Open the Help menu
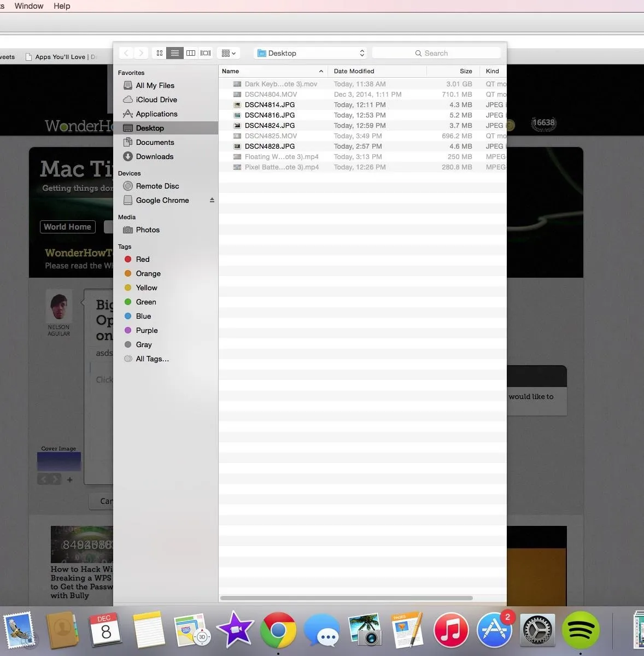The width and height of the screenshot is (644, 656). (62, 6)
